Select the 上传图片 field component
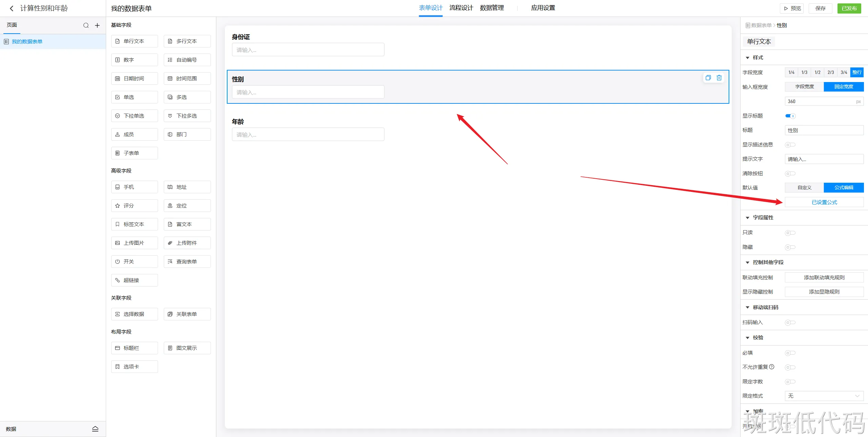 pos(134,243)
